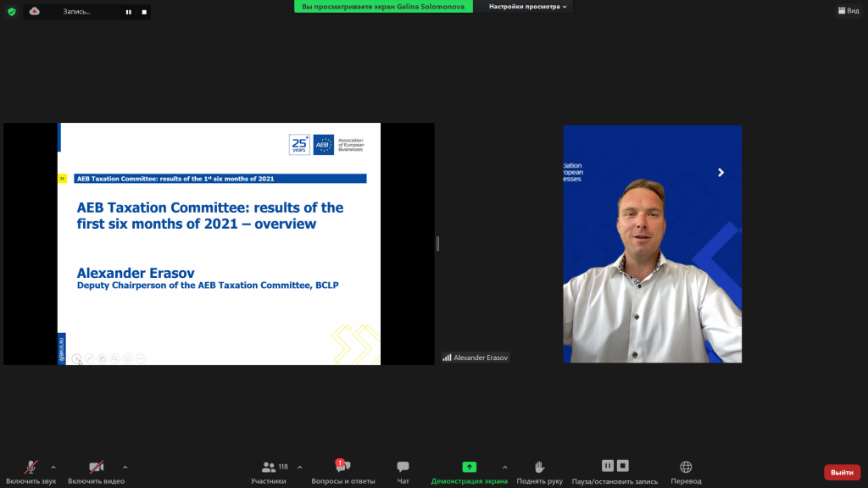
Task: Click the slide's next-arrow control icon
Action: point(77,358)
